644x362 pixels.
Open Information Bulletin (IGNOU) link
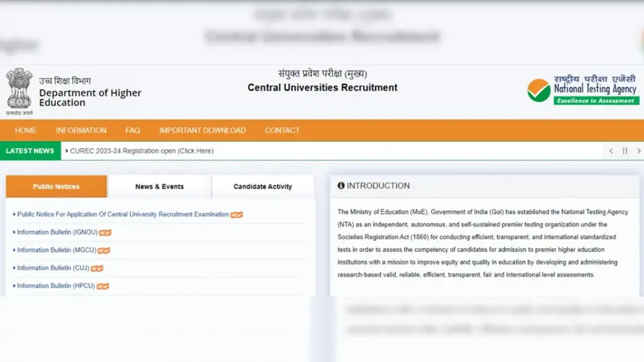pyautogui.click(x=57, y=232)
